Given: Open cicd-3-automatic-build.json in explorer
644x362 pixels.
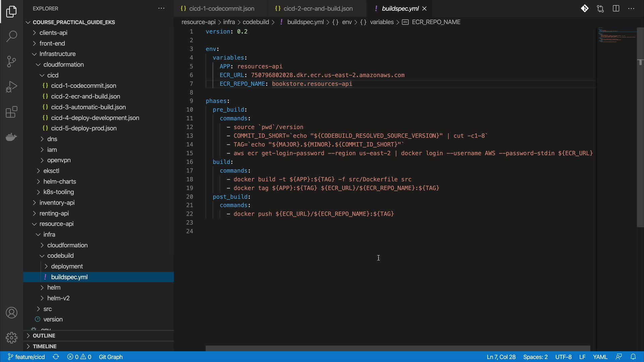Looking at the screenshot, I should tap(88, 107).
